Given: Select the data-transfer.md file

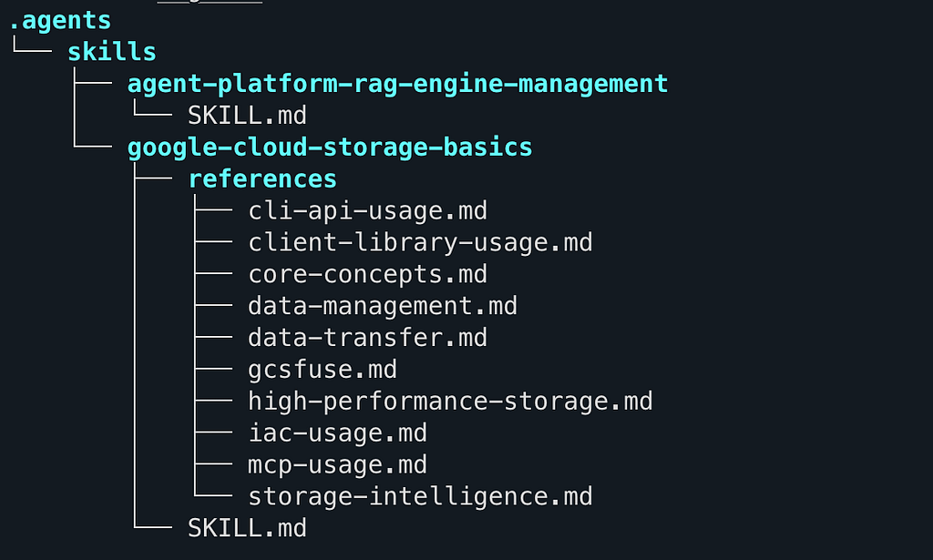Looking at the screenshot, I should coord(368,338).
